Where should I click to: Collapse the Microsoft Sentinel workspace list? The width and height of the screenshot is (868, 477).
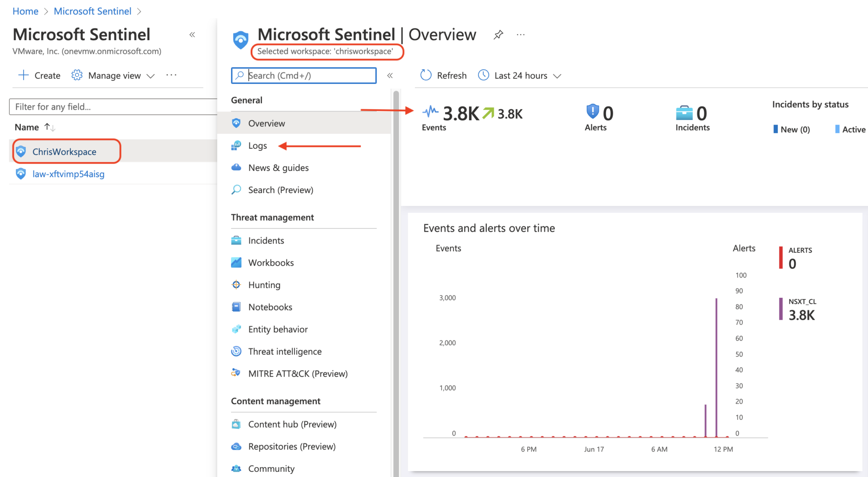coord(192,34)
